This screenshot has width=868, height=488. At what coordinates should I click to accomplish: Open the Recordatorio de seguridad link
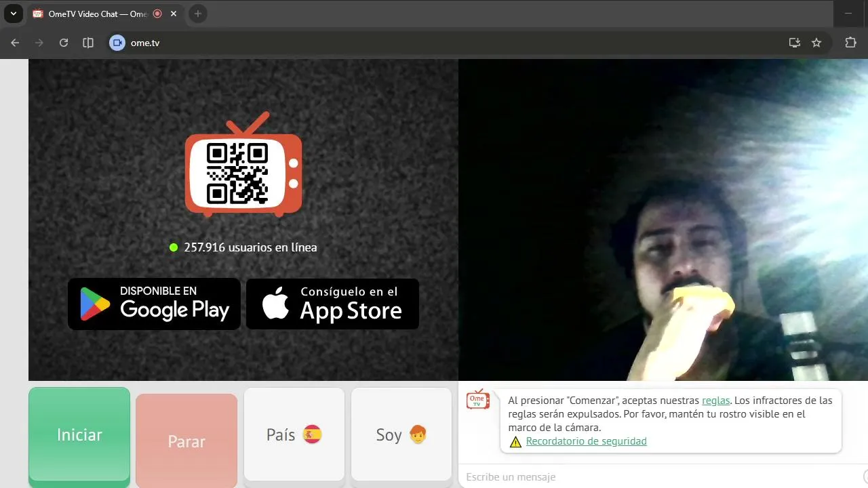(x=586, y=441)
